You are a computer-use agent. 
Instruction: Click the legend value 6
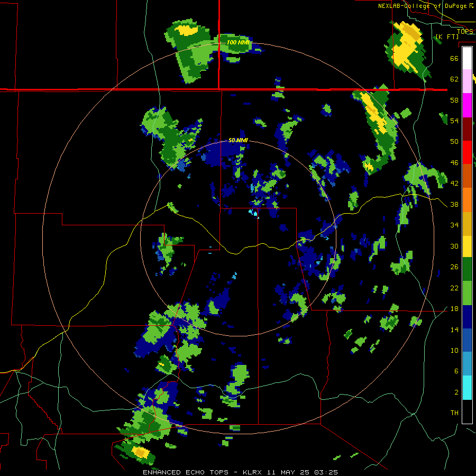[456, 371]
